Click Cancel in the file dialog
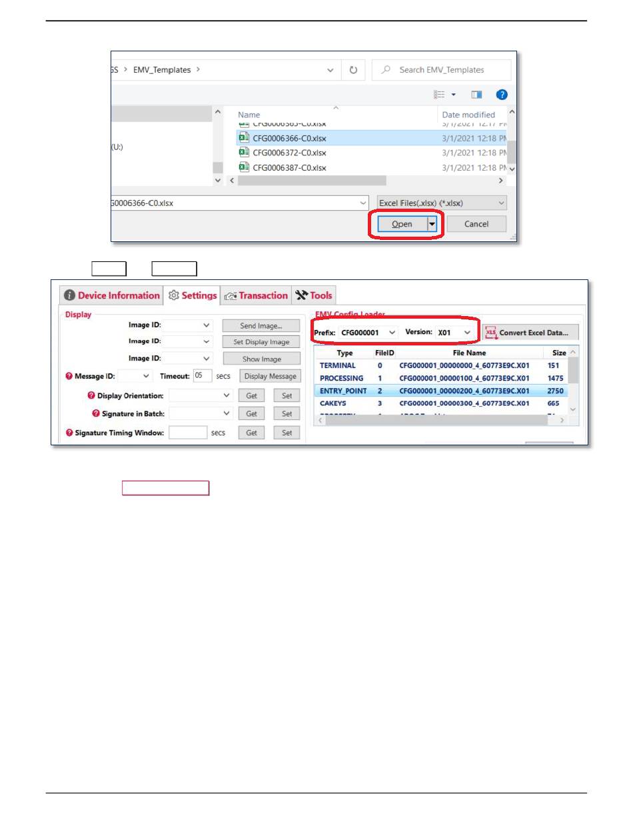633x840 pixels. pyautogui.click(x=476, y=224)
